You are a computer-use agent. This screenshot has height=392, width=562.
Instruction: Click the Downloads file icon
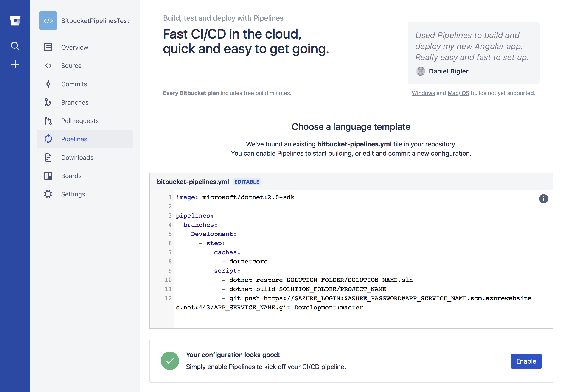48,157
